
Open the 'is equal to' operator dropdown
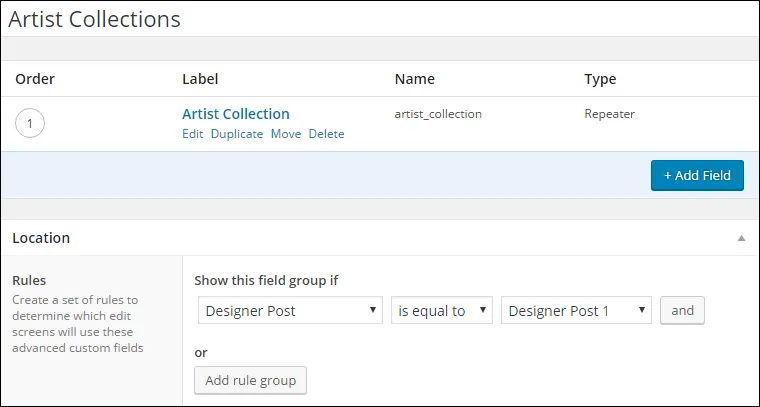(x=442, y=311)
